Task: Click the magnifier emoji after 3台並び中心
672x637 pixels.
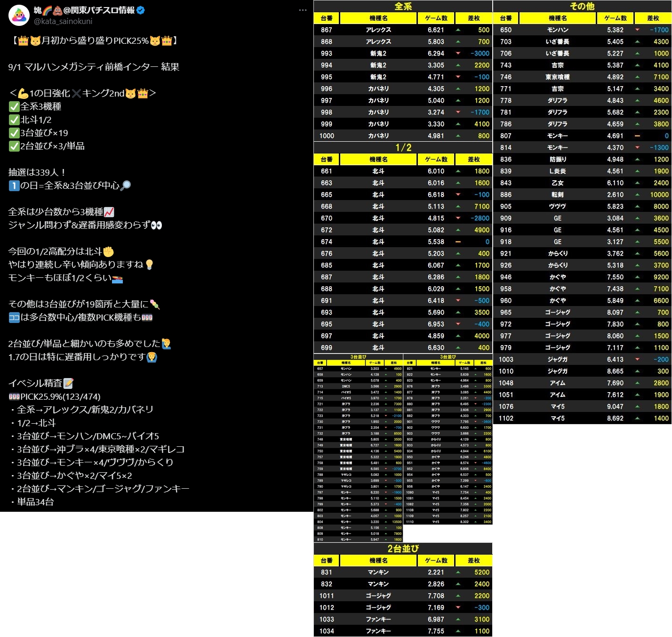Action: point(126,185)
